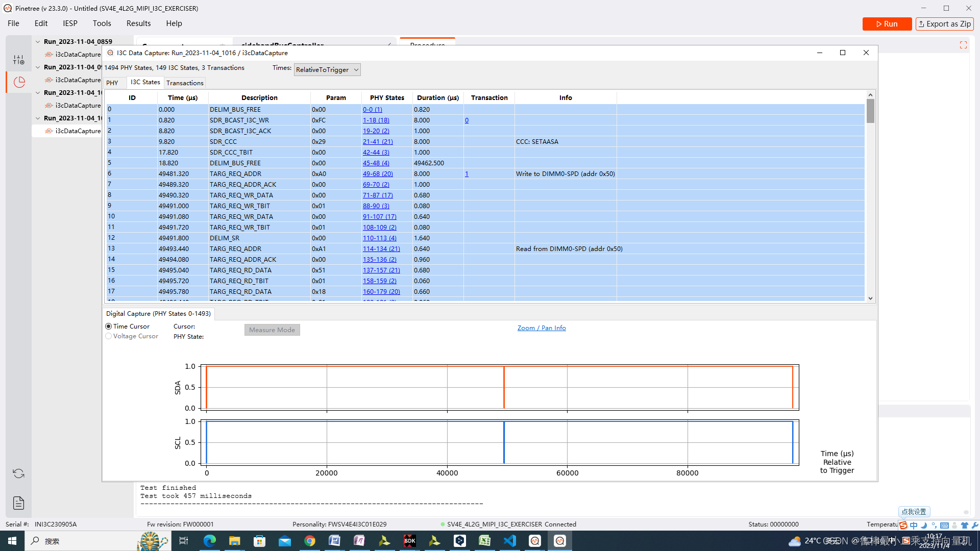The image size is (980, 551).
Task: Select the pie chart results icon in sidebar
Action: 19,82
